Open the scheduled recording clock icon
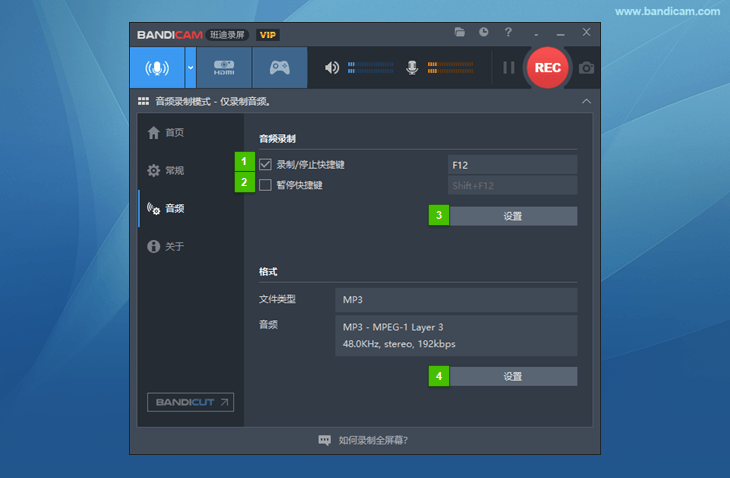730x478 pixels. tap(484, 32)
